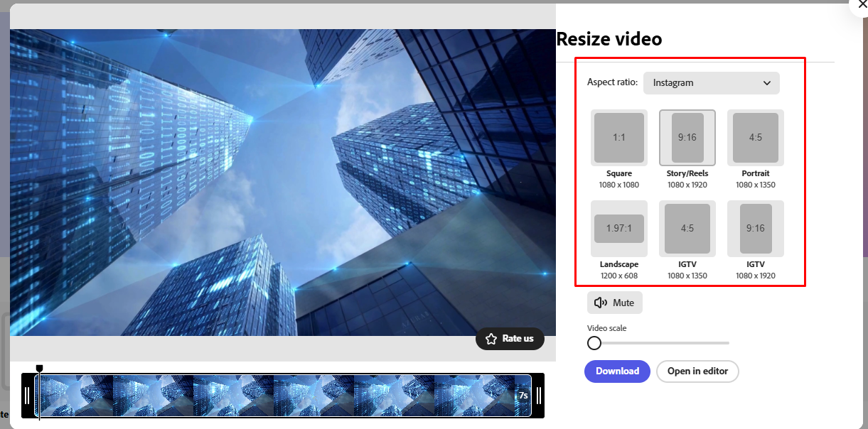868x429 pixels.
Task: Click the Story/Reels label text
Action: [687, 173]
